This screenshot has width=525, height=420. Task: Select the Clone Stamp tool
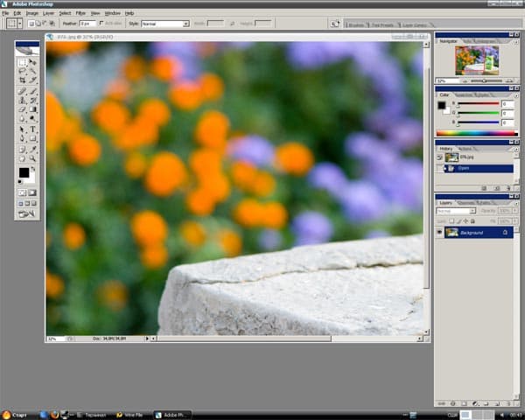[22, 100]
